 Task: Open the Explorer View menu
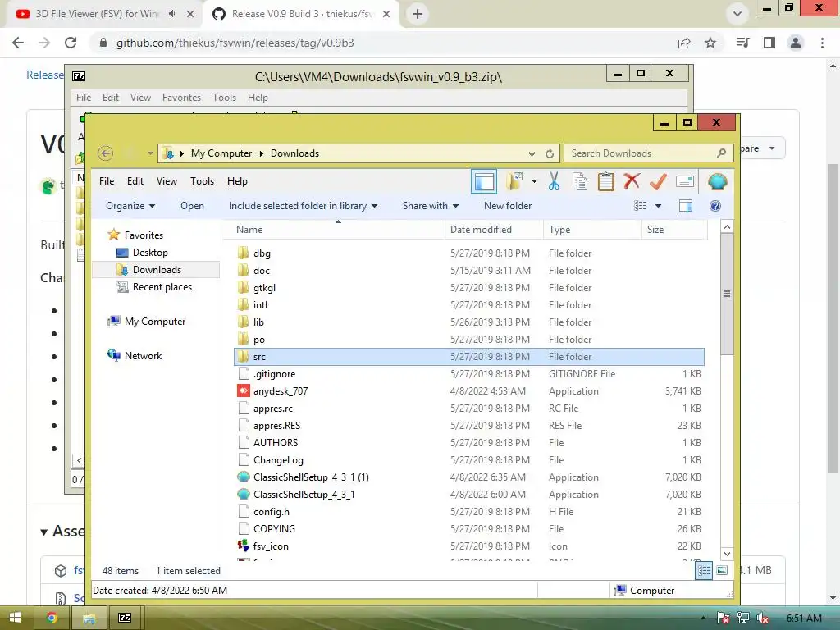pyautogui.click(x=167, y=181)
